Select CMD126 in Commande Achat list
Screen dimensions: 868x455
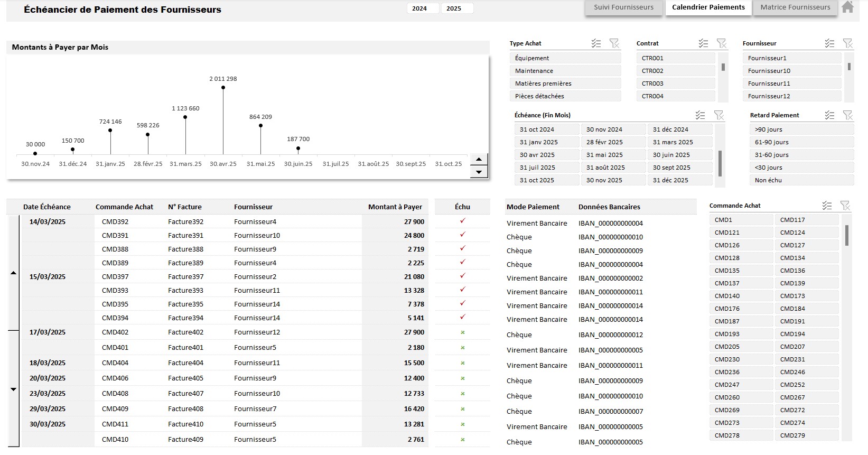click(741, 245)
